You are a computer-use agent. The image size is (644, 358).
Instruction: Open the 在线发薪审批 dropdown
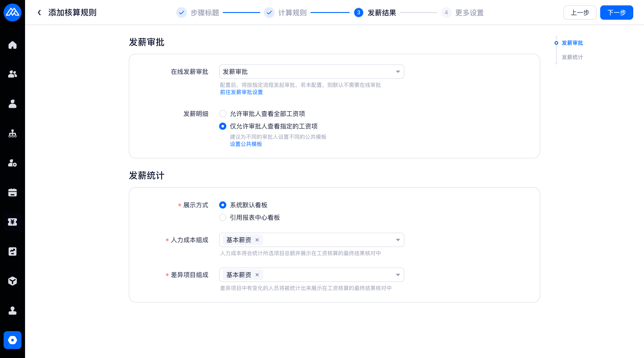point(311,72)
